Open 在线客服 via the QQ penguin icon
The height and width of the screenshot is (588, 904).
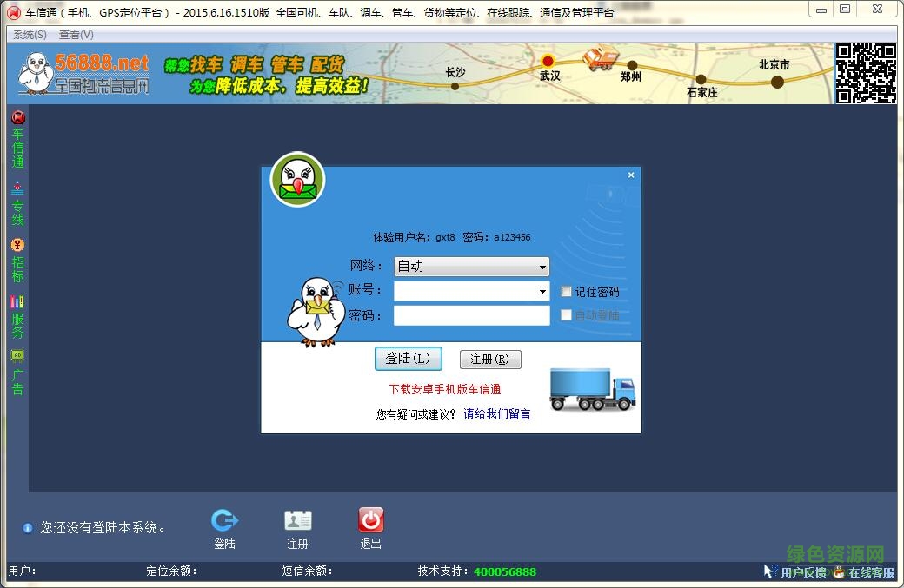pos(840,573)
